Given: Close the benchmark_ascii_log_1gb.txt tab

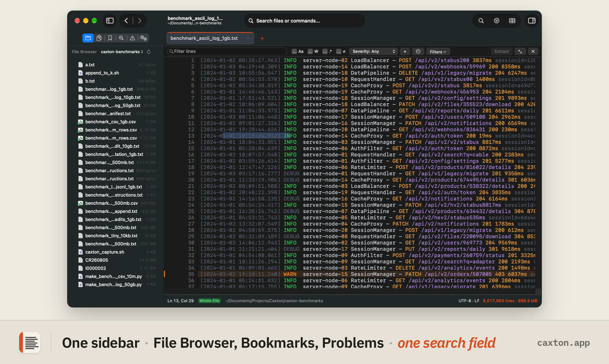Looking at the screenshot, I should click(248, 38).
